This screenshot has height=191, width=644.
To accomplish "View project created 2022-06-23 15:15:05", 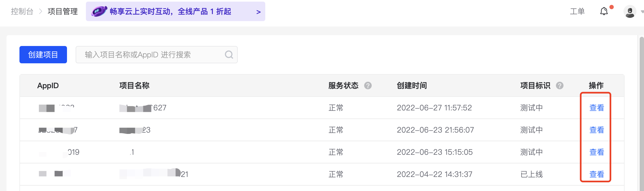I will pos(596,152).
